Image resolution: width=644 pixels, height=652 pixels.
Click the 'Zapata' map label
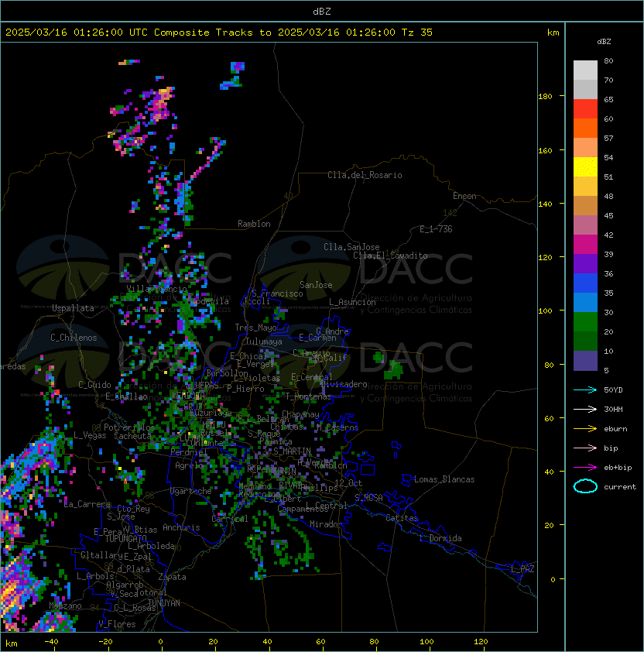coord(172,577)
